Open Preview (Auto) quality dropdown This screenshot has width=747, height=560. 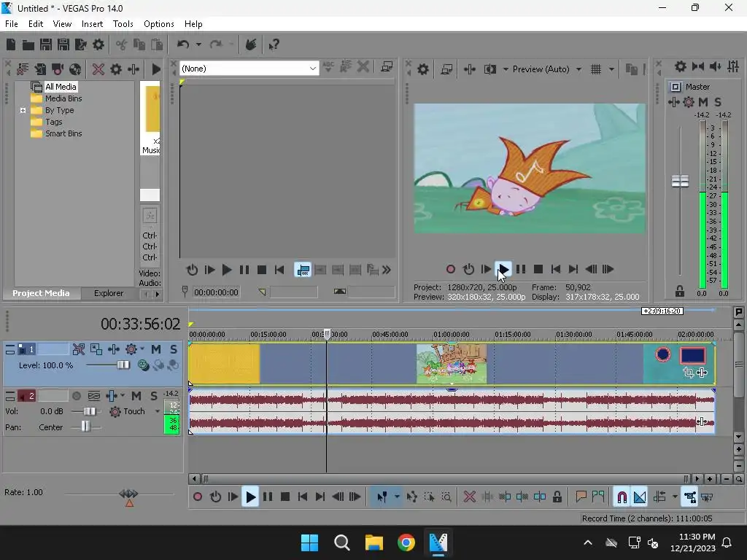coord(578,69)
